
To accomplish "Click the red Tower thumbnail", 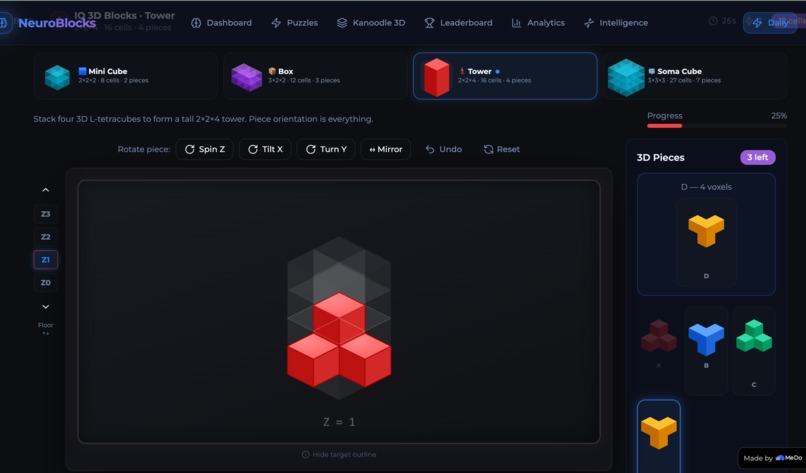I will pyautogui.click(x=436, y=77).
